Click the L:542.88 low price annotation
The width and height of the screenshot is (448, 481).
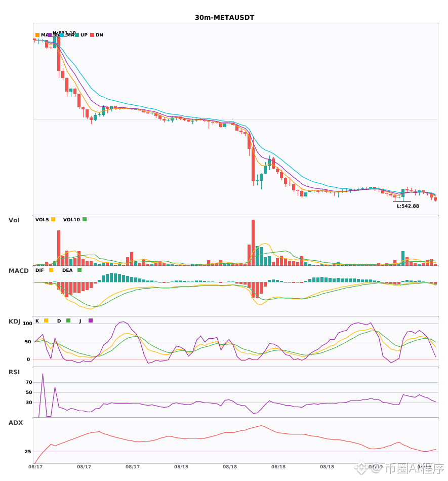point(408,206)
